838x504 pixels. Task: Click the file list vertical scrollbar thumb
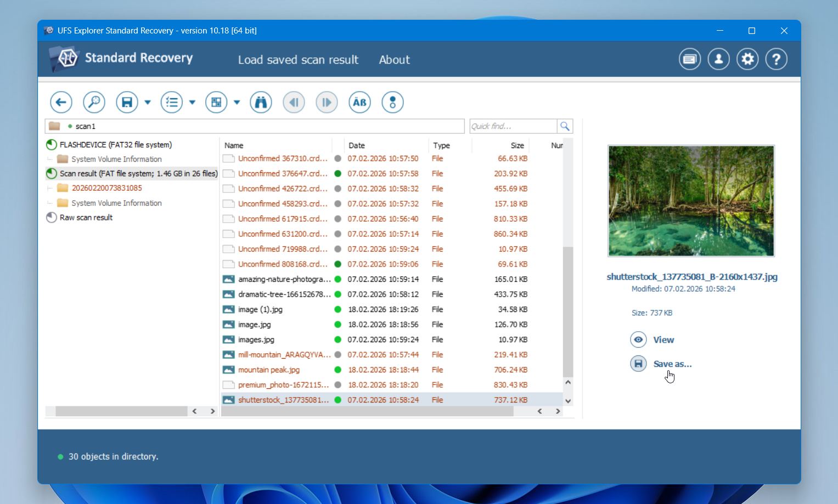point(568,312)
